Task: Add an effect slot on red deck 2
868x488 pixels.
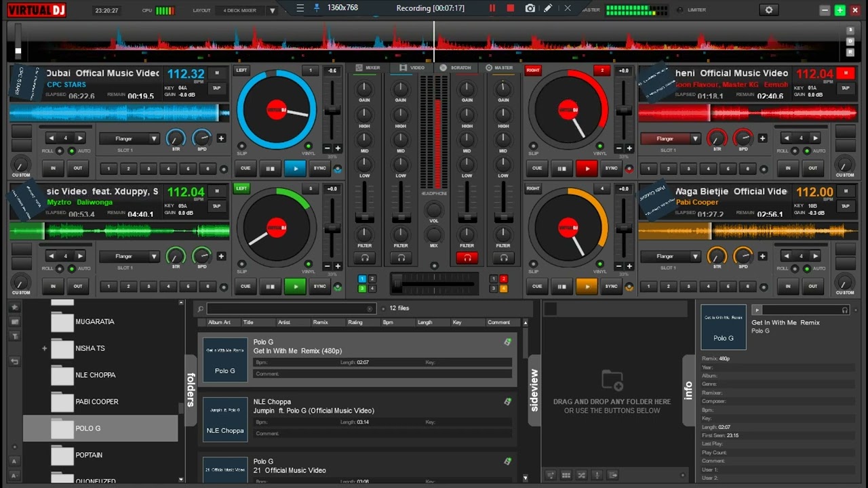Action: [x=763, y=138]
